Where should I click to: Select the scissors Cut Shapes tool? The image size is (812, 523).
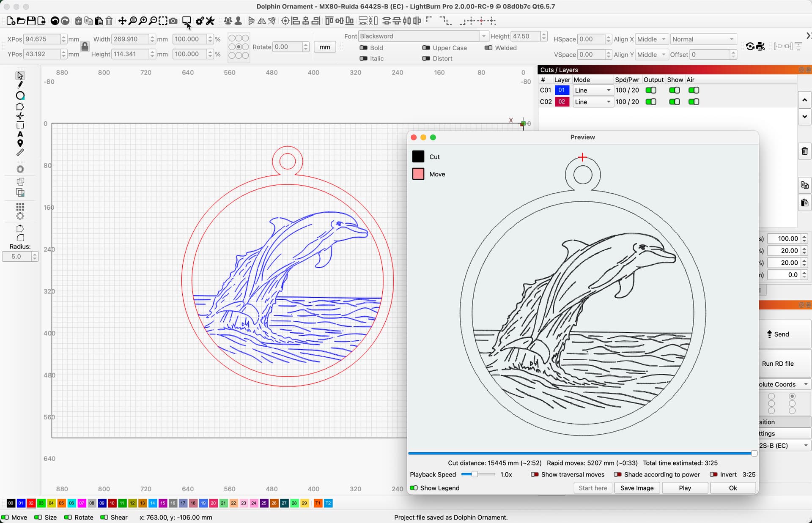coord(20,116)
